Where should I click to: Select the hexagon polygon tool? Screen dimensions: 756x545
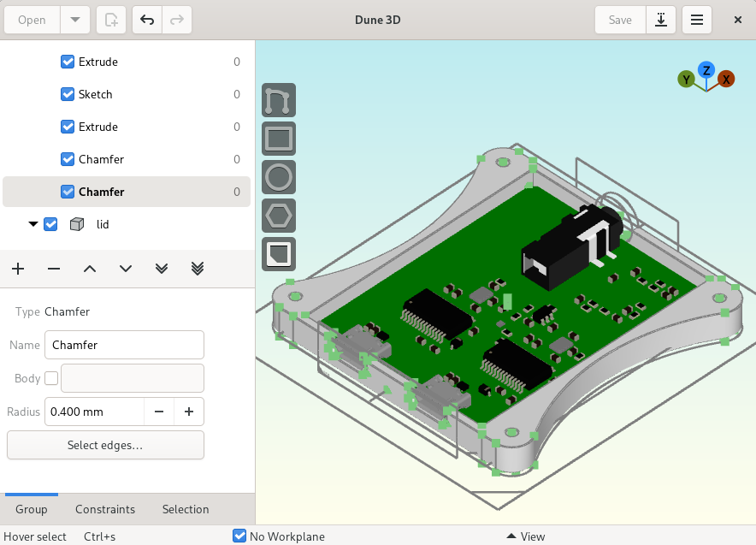279,216
